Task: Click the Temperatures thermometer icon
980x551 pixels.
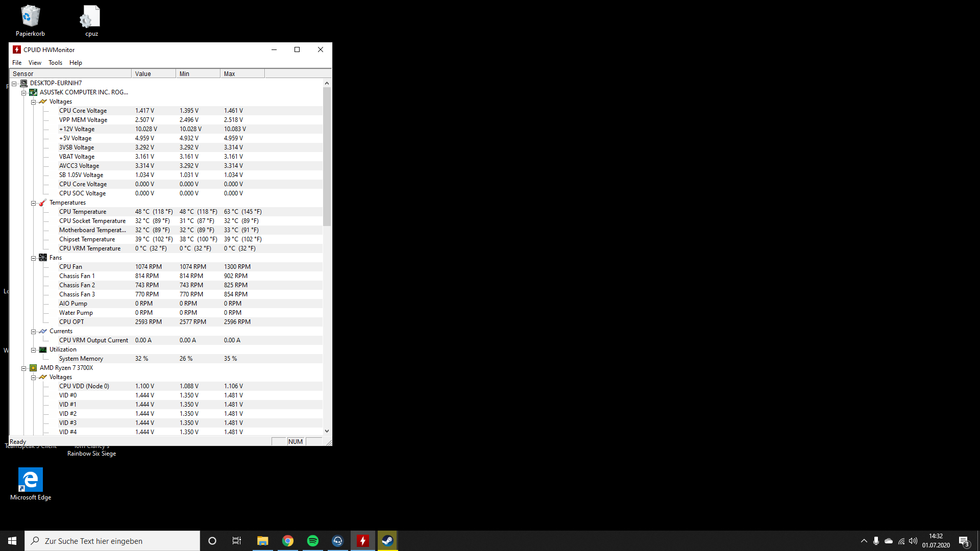Action: (x=43, y=203)
